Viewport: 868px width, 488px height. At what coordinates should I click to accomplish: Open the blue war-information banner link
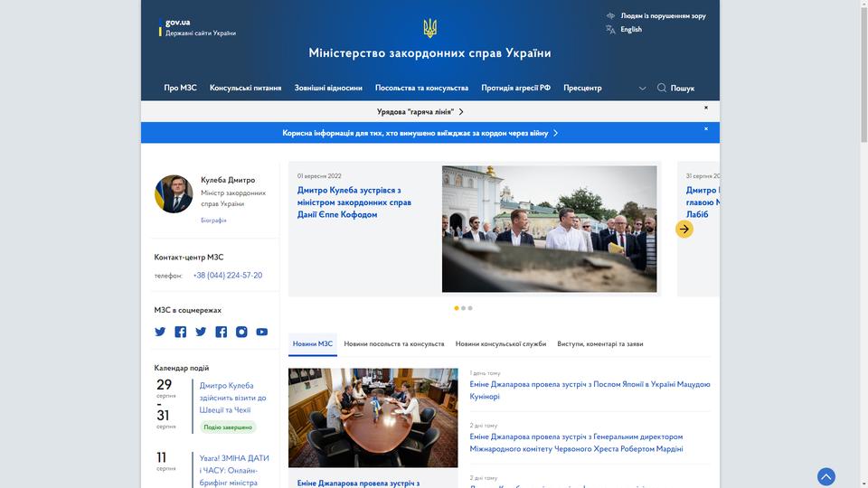pos(420,134)
